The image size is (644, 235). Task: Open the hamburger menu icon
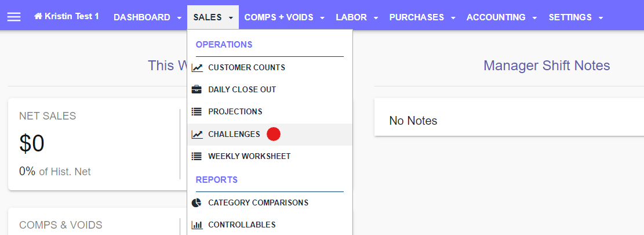pos(14,17)
